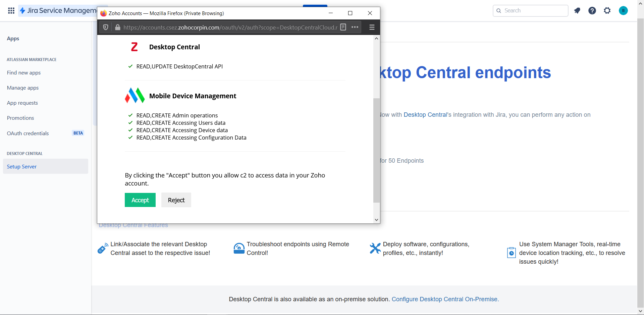Click Firefox page actions ellipsis
The image size is (644, 315).
[355, 27]
